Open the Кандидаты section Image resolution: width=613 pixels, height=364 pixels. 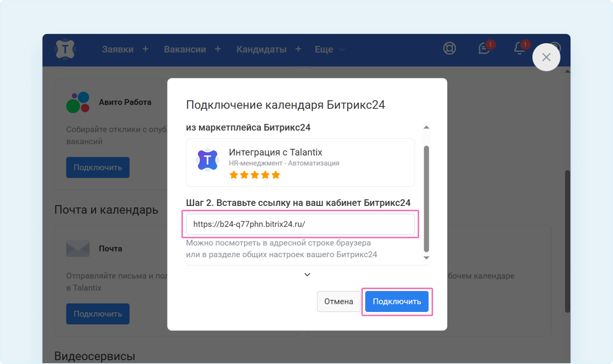[x=261, y=49]
